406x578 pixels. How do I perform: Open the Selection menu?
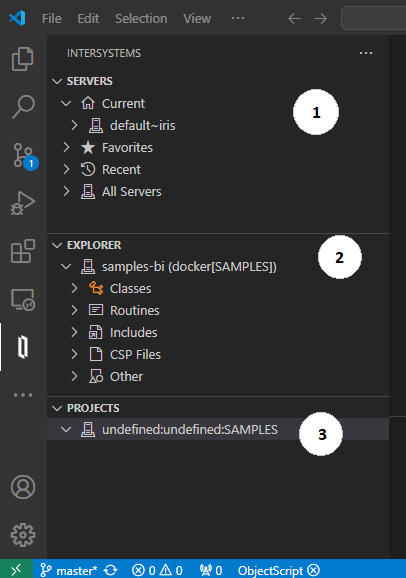(x=141, y=18)
